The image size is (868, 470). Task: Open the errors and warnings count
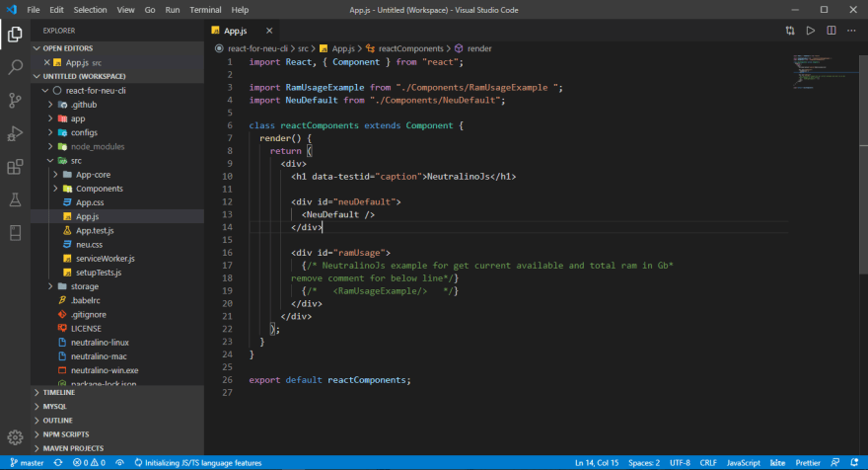(89, 463)
